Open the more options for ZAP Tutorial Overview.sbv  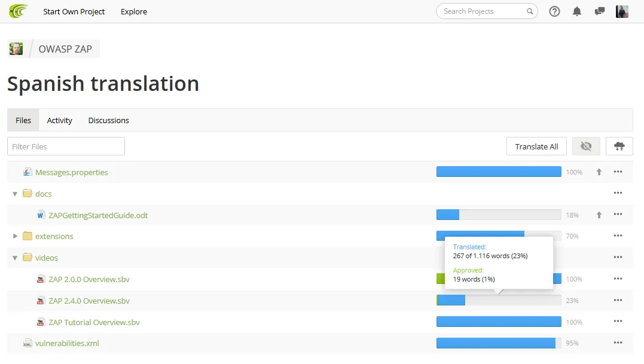pyautogui.click(x=618, y=322)
